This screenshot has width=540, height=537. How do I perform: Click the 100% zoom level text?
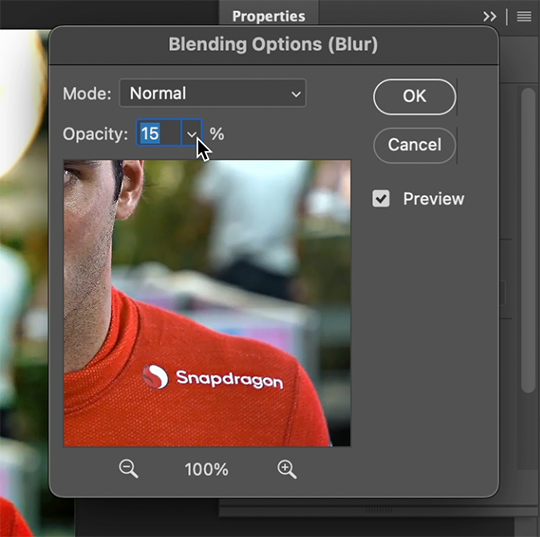[x=206, y=469]
